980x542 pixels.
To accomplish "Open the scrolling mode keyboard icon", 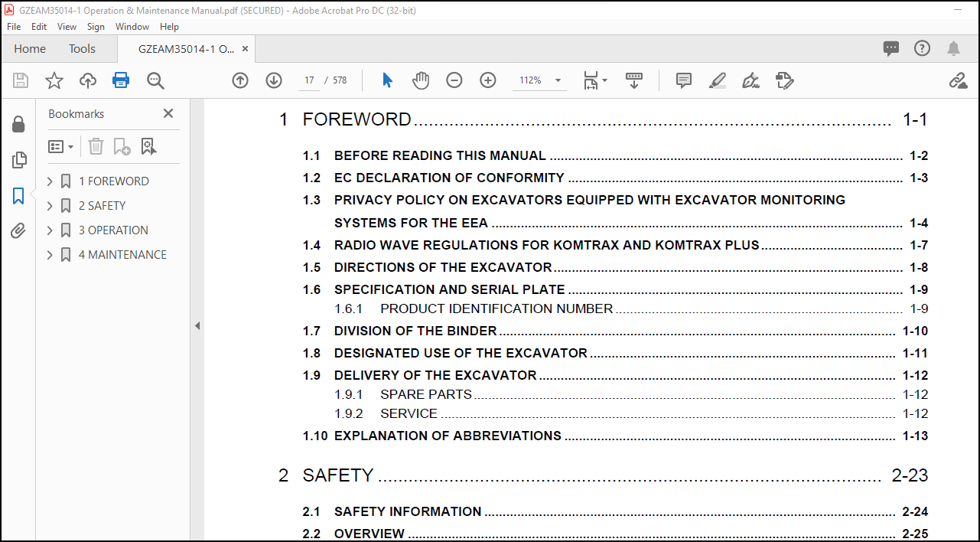I will coord(634,80).
